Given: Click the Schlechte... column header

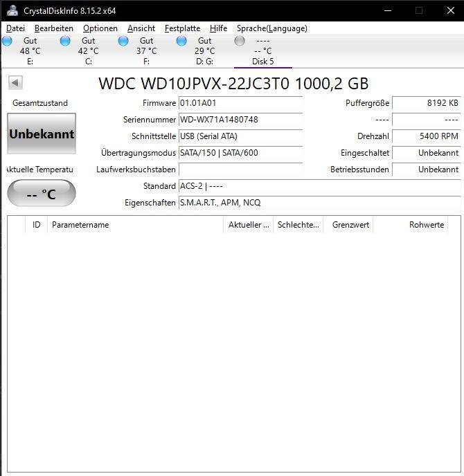Looking at the screenshot, I should [298, 225].
